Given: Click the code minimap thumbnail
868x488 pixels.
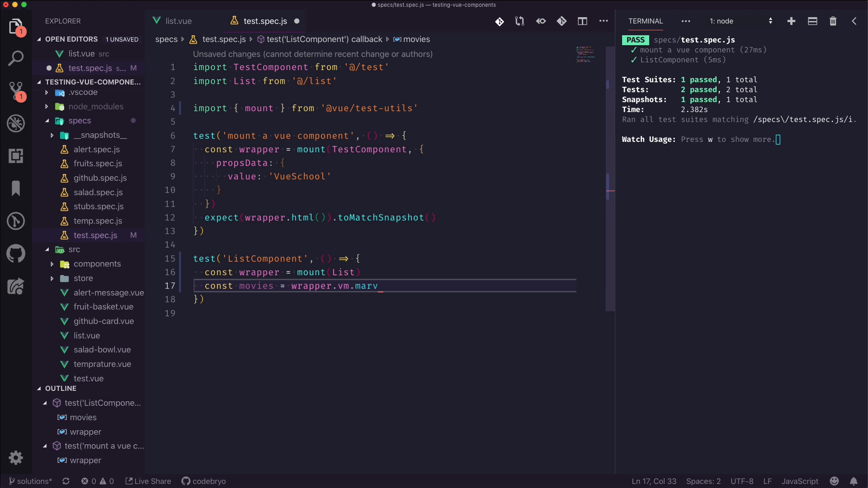Looking at the screenshot, I should [x=585, y=54].
